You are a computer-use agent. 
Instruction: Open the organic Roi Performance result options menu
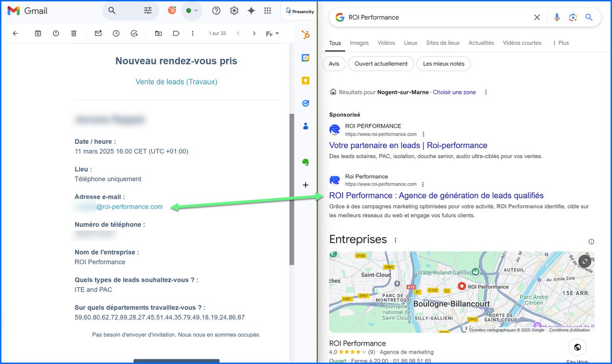pos(423,184)
